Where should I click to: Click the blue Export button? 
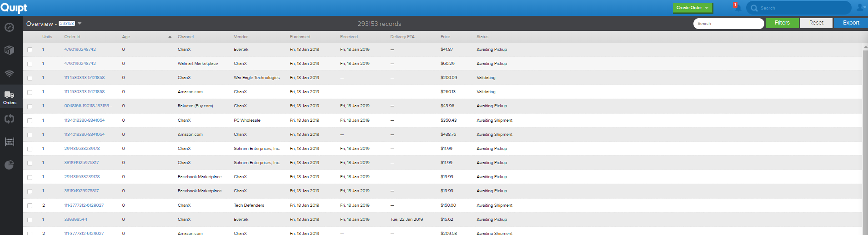pos(851,23)
